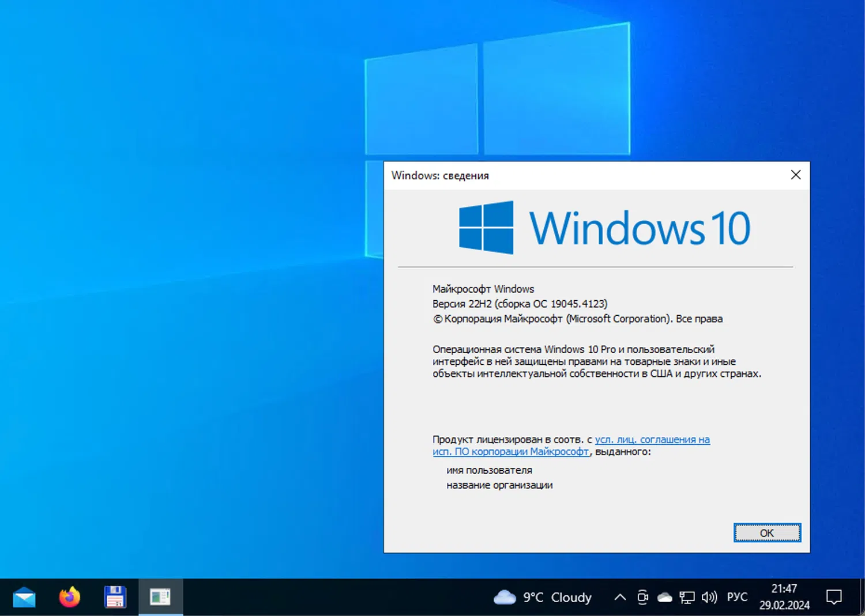Expand the hidden system tray icons
865x616 pixels.
click(x=619, y=598)
